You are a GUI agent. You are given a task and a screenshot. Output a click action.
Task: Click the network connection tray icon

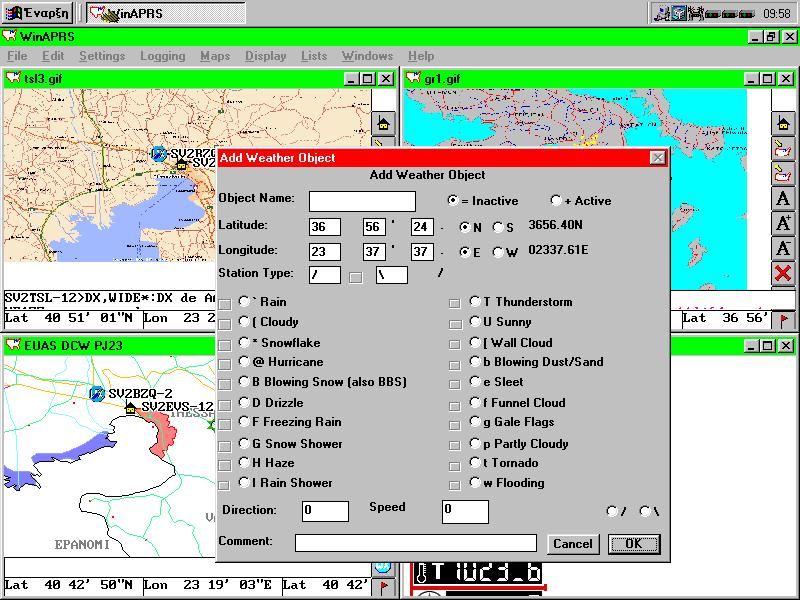pos(662,13)
